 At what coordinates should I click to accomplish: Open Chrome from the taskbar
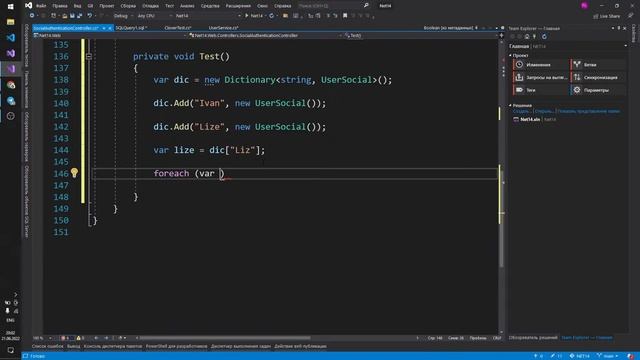pyautogui.click(x=11, y=85)
